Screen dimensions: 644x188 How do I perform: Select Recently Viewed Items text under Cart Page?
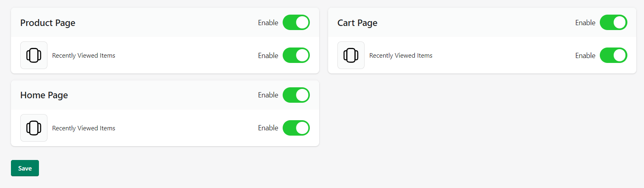tap(401, 56)
